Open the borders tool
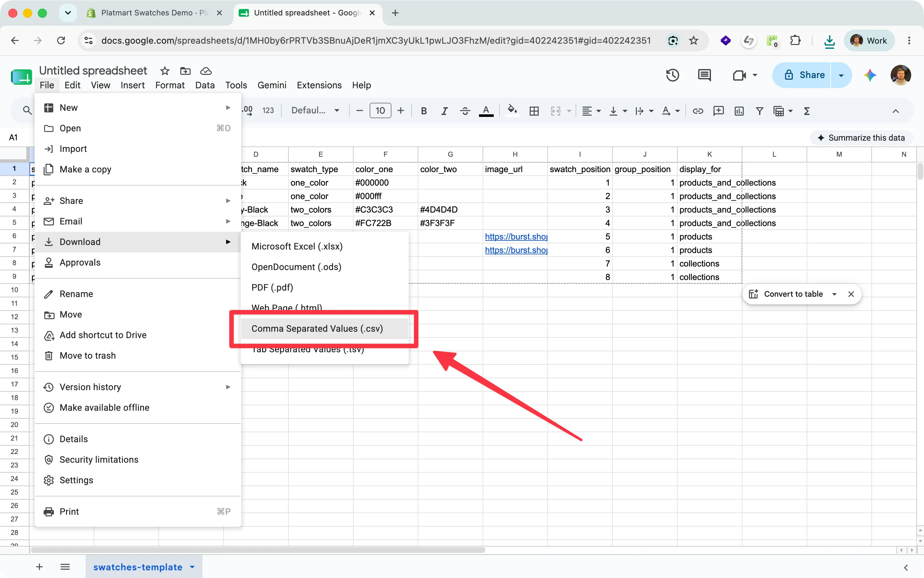The image size is (924, 578). (534, 111)
